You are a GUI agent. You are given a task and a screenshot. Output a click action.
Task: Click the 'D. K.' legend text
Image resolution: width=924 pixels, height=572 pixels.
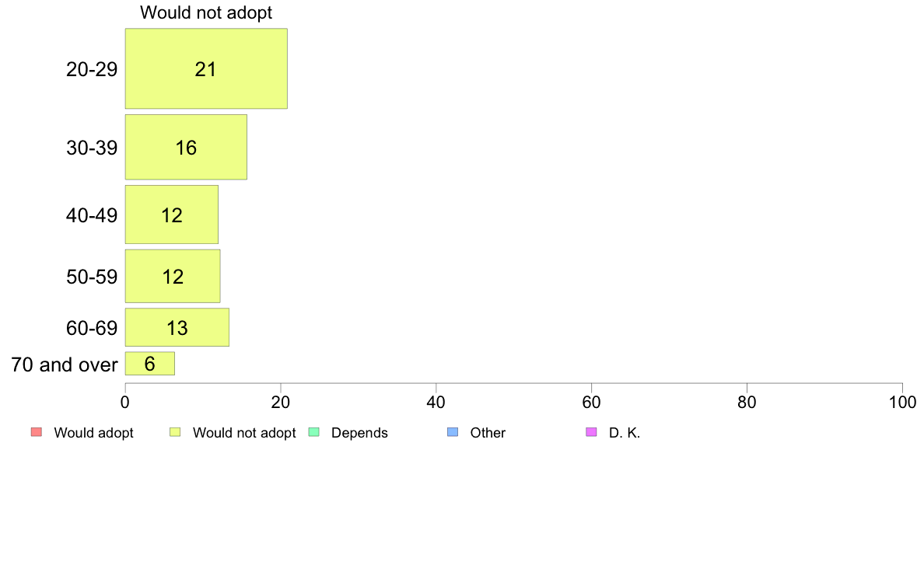point(625,433)
